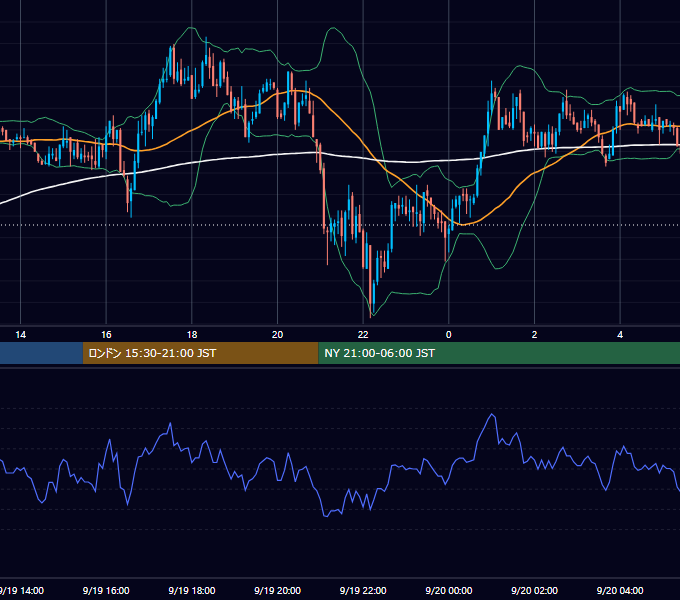This screenshot has height=600, width=680.
Task: Click the '9/20 02:00' date label
Action: pos(534,590)
